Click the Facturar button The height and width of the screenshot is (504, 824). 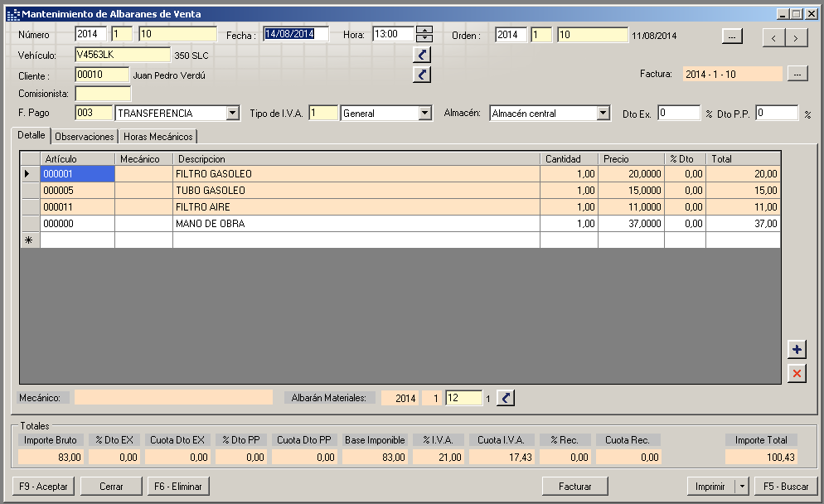(575, 486)
